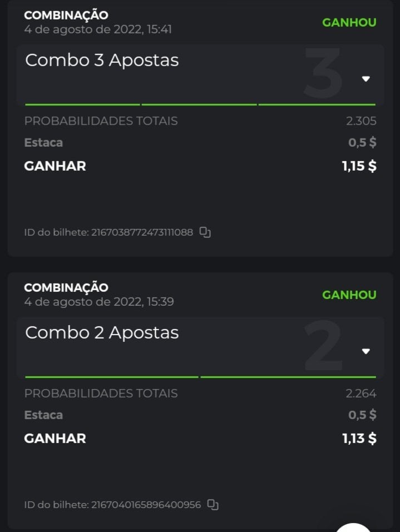400x532 pixels.
Task: Open the Combo 2 Apostas title
Action: tap(102, 332)
